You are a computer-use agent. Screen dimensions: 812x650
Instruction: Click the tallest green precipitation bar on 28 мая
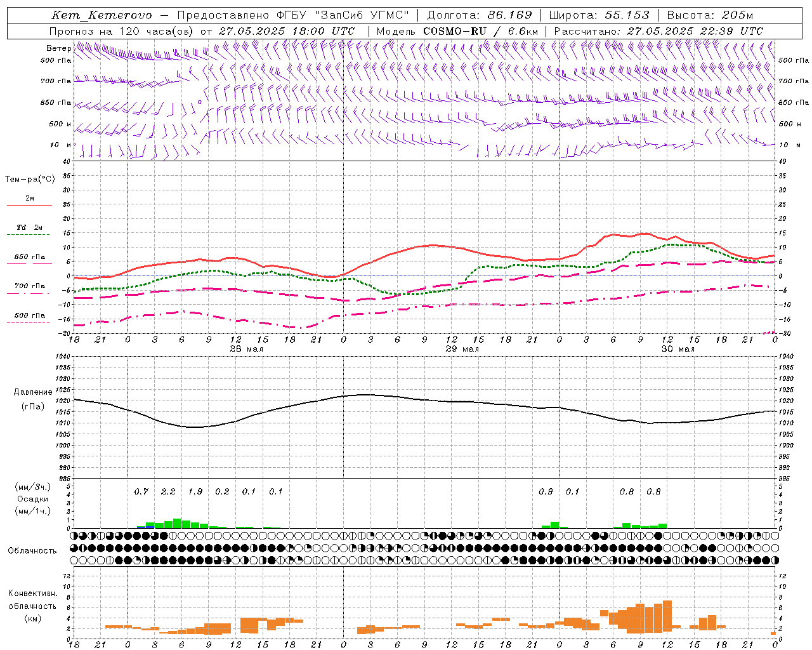[x=178, y=524]
